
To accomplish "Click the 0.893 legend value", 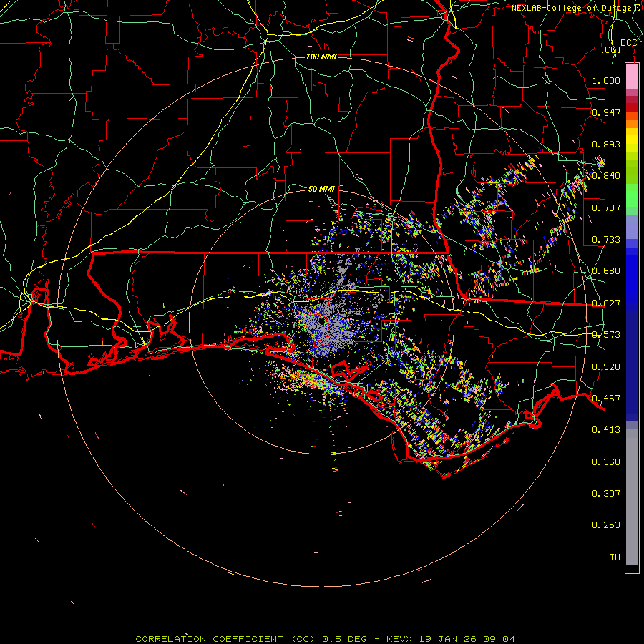I will point(606,144).
